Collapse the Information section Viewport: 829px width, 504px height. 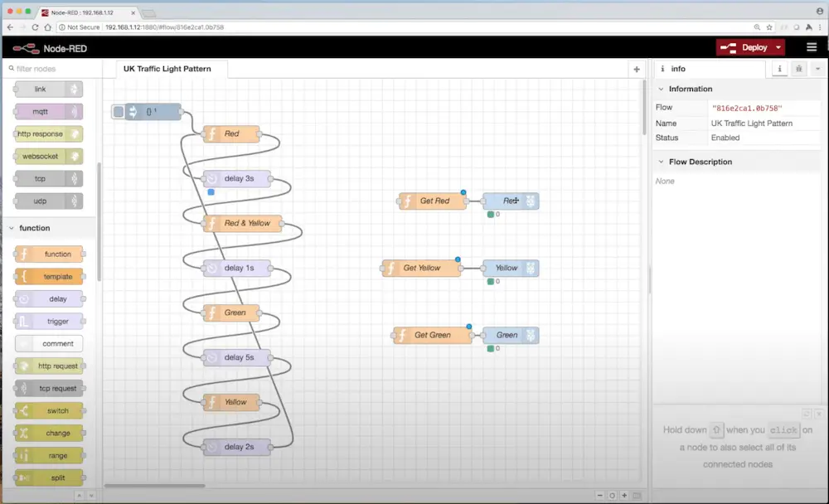[662, 89]
